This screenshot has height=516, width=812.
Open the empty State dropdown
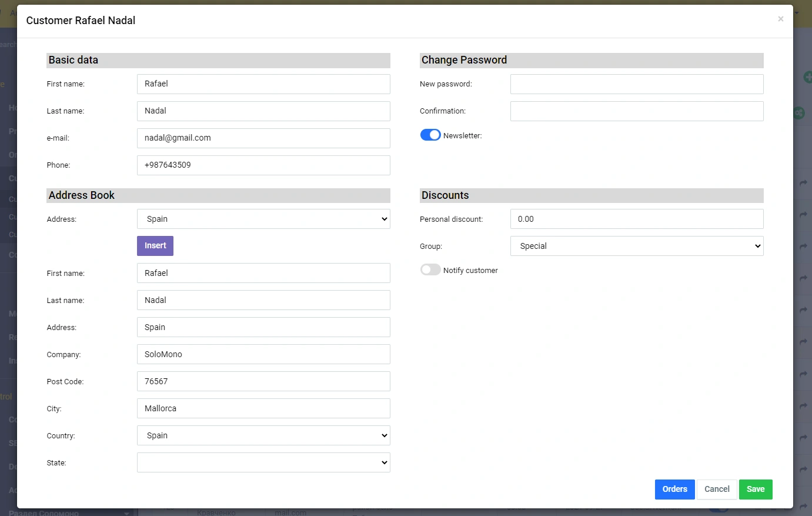[x=263, y=462]
